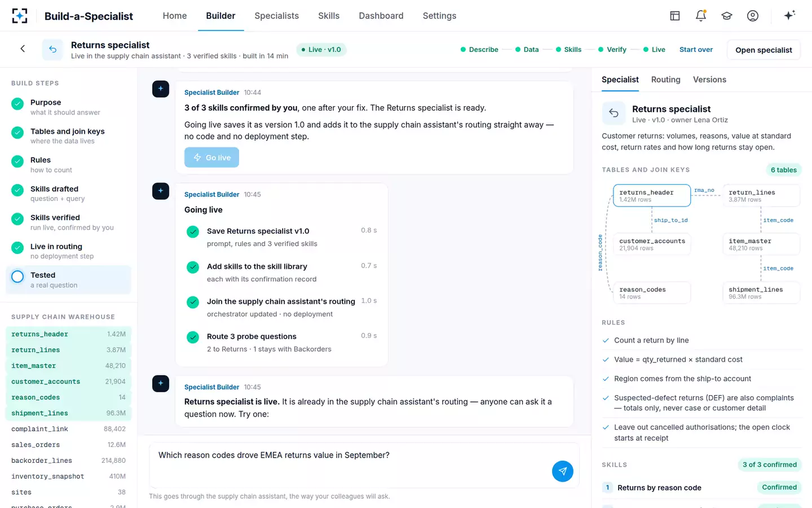Click the builder avatar beside 'Going live'
Viewport: 812px width, 508px height.
pos(161,191)
